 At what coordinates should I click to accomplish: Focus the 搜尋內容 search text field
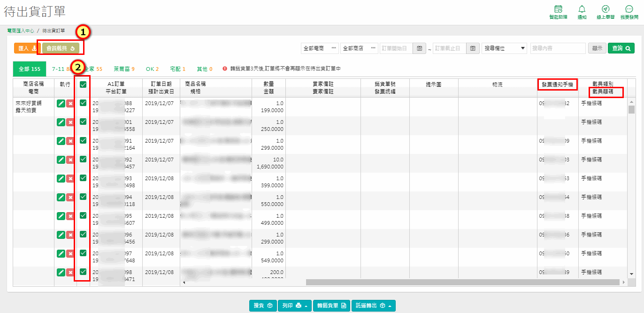tap(558, 48)
